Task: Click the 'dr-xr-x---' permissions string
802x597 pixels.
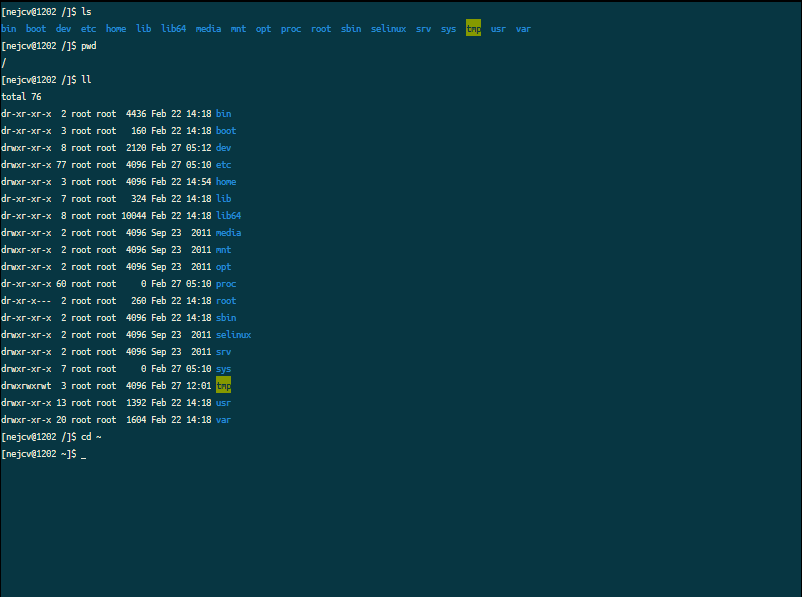Action: (x=26, y=301)
